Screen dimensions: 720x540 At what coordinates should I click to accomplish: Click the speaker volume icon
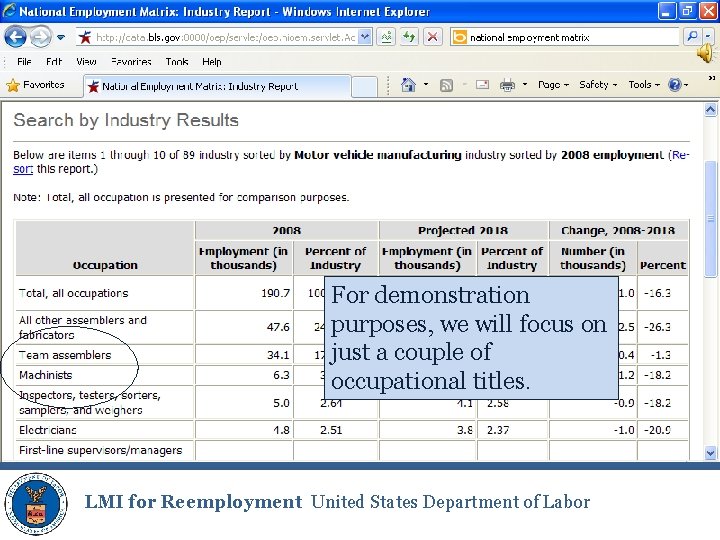[x=706, y=54]
